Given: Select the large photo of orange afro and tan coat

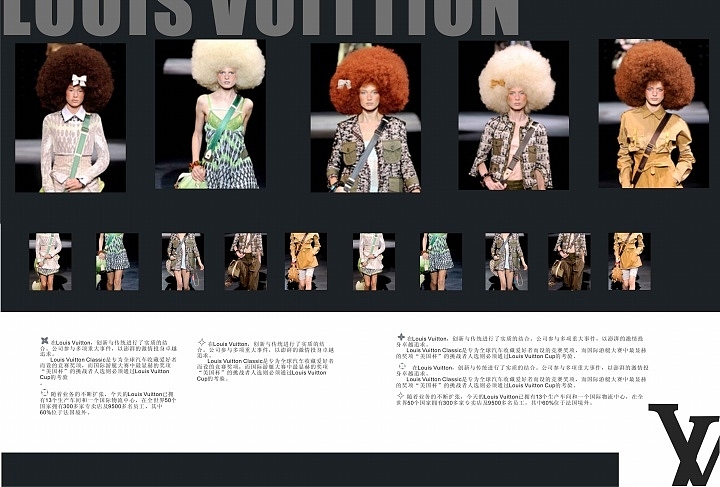Looking at the screenshot, I should [654, 113].
